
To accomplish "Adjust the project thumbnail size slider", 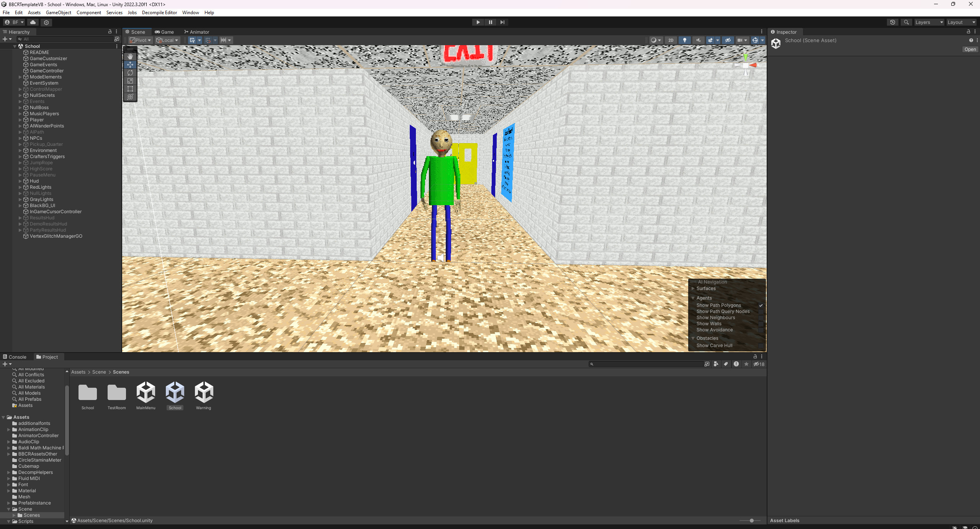I will coord(751,521).
